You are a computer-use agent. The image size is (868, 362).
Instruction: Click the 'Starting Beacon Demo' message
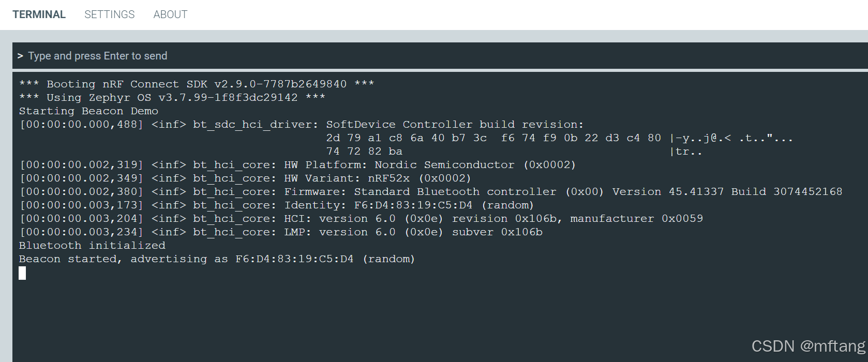[x=88, y=111]
